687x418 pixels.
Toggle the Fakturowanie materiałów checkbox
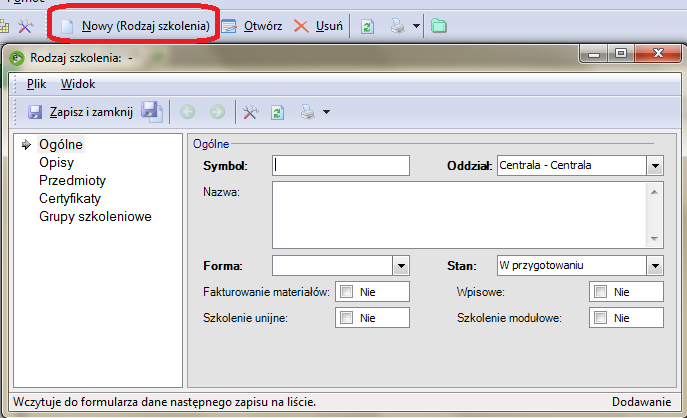pos(347,292)
